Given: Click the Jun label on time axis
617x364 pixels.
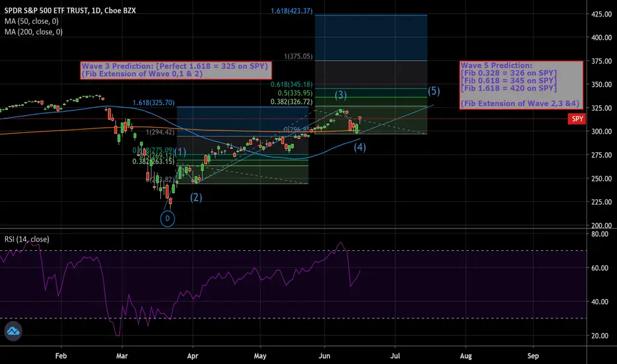Looking at the screenshot, I should coord(324,356).
